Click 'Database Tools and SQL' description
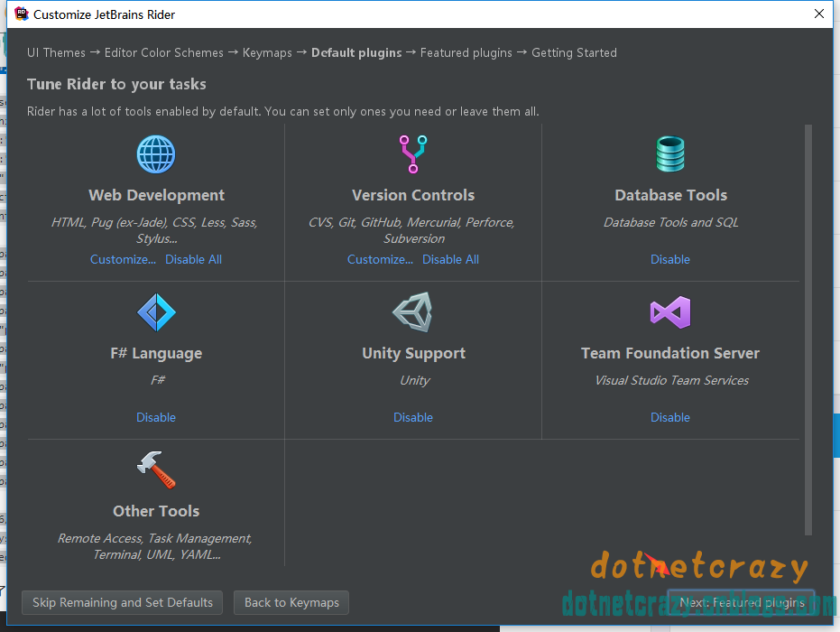This screenshot has width=840, height=632. coord(670,222)
